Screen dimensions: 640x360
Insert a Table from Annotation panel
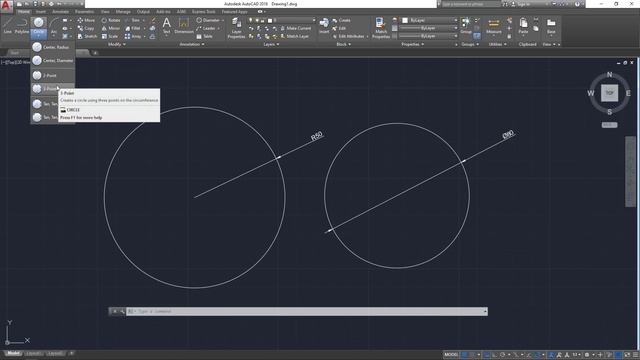(204, 36)
